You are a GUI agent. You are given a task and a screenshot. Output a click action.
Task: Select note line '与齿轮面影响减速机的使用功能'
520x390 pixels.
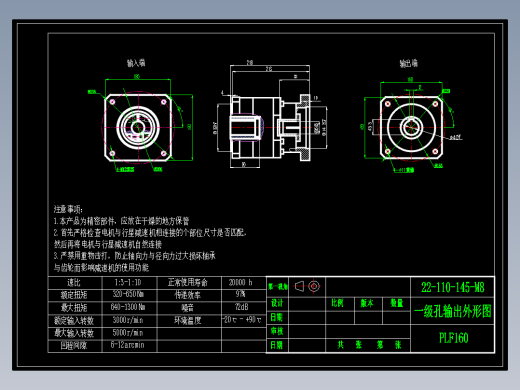pos(101,267)
